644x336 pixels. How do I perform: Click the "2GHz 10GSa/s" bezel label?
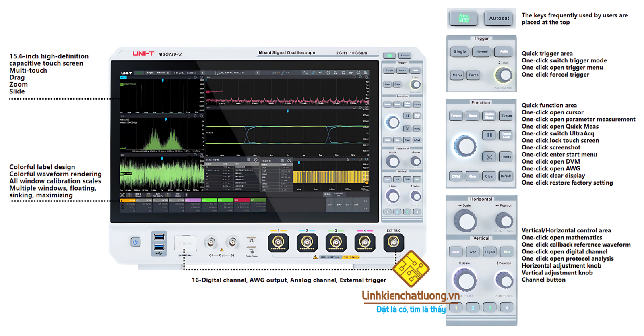[352, 53]
